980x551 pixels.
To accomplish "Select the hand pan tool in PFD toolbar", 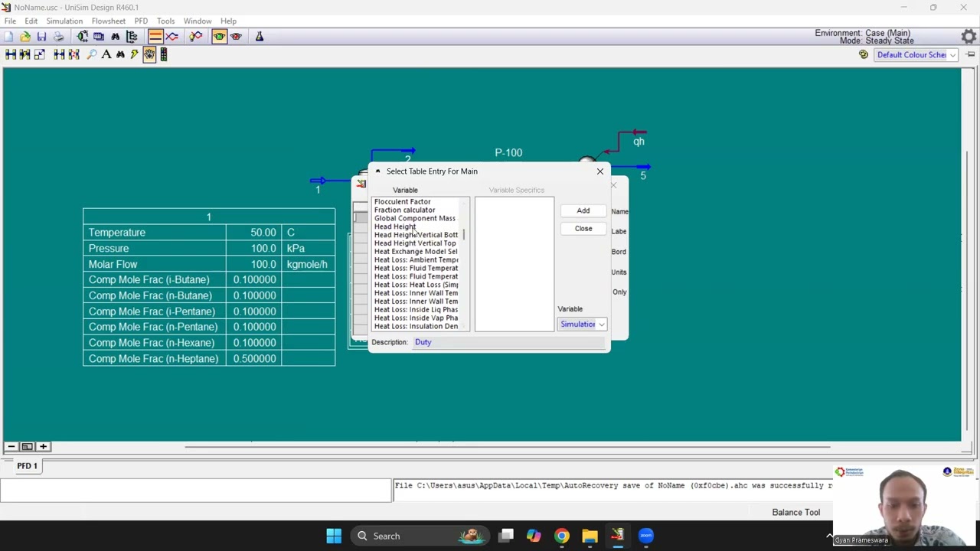I will [x=149, y=54].
